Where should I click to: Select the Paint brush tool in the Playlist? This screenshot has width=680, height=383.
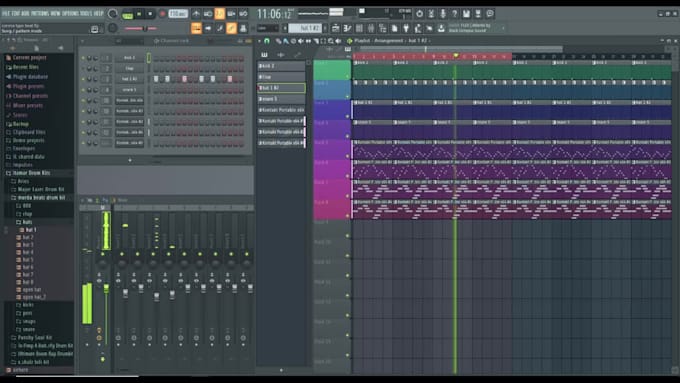(286, 41)
